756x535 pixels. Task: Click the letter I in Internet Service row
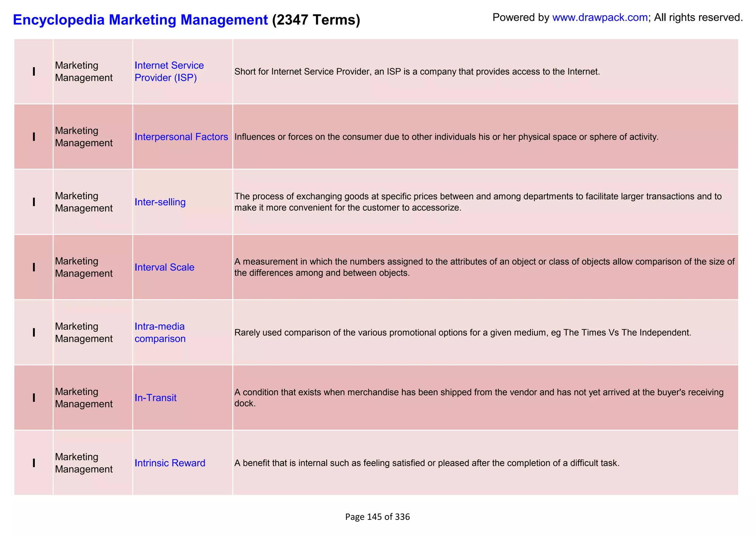34,72
